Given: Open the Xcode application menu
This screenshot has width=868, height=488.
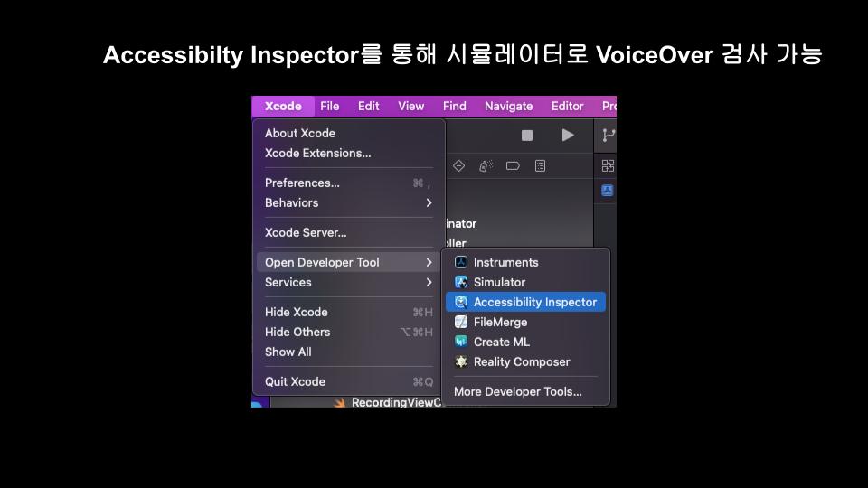Looking at the screenshot, I should pyautogui.click(x=283, y=107).
